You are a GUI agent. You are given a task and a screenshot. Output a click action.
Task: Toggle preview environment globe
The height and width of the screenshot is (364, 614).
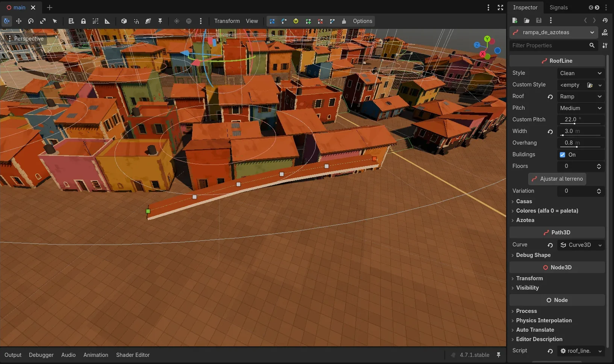[x=189, y=21]
